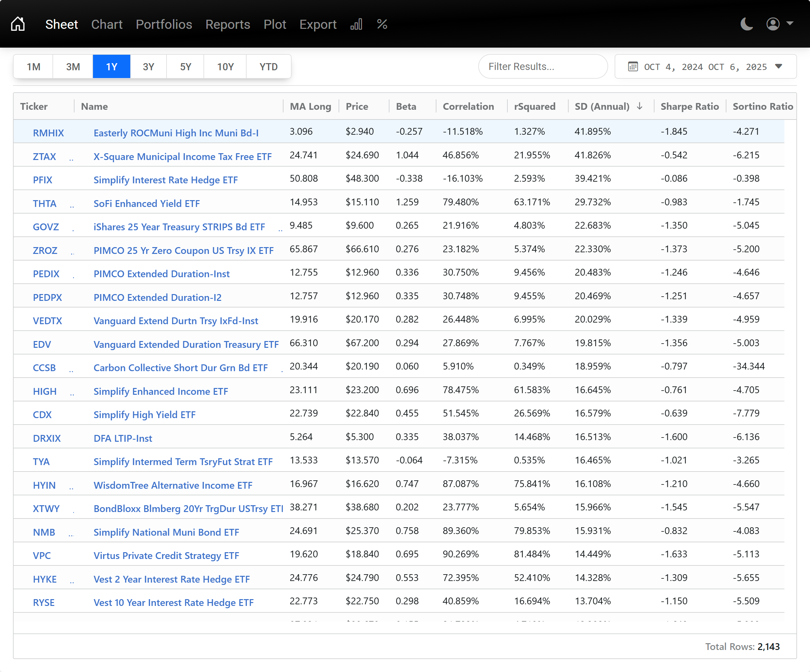
Task: Open the RMHIX ticker link
Action: [48, 133]
